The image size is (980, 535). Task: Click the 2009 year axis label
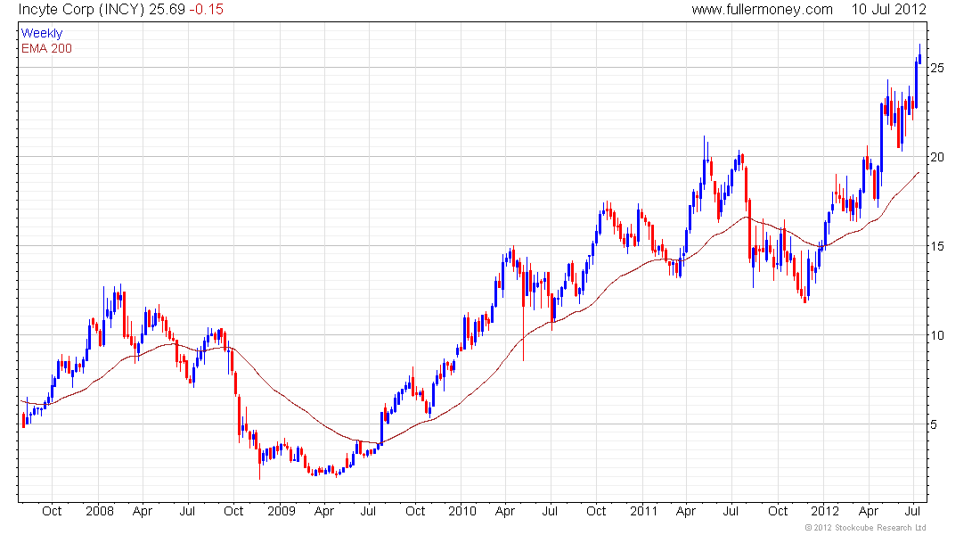coord(282,511)
